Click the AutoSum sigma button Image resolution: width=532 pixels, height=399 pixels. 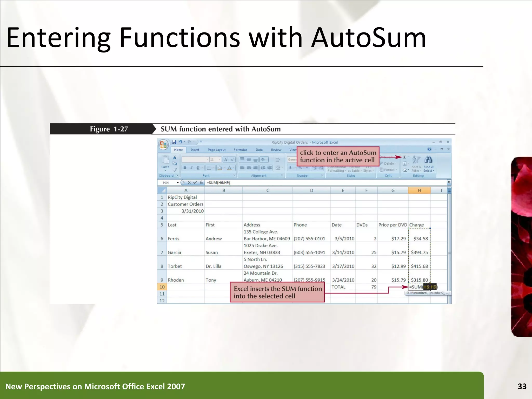404,157
